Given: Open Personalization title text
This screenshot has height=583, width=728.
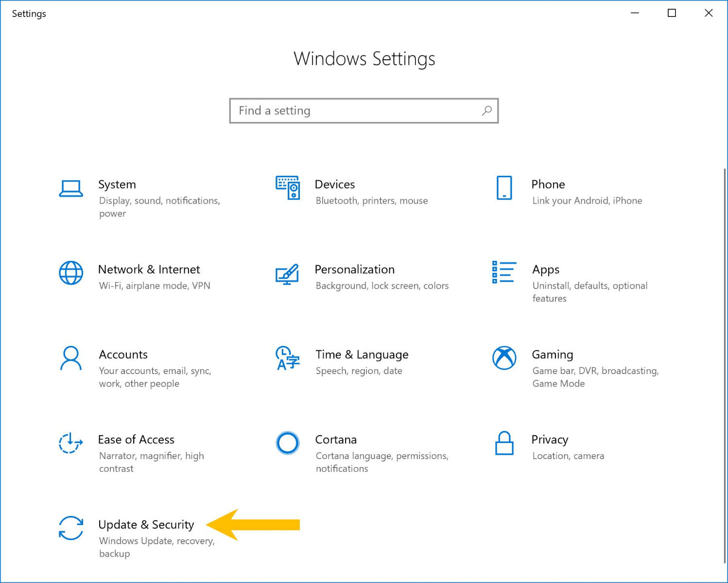Looking at the screenshot, I should [355, 270].
